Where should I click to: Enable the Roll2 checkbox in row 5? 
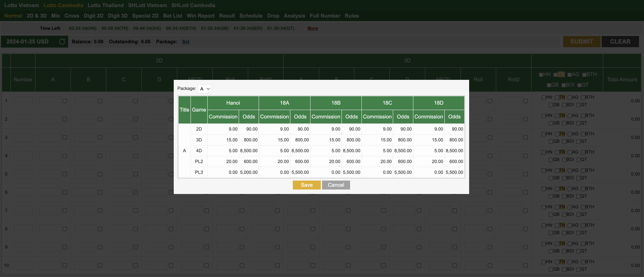[x=526, y=174]
